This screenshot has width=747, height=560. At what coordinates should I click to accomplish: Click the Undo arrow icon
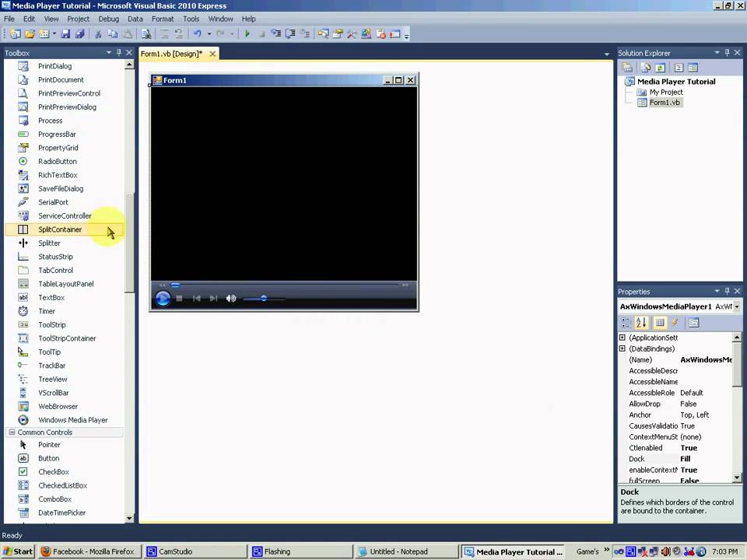(x=197, y=33)
